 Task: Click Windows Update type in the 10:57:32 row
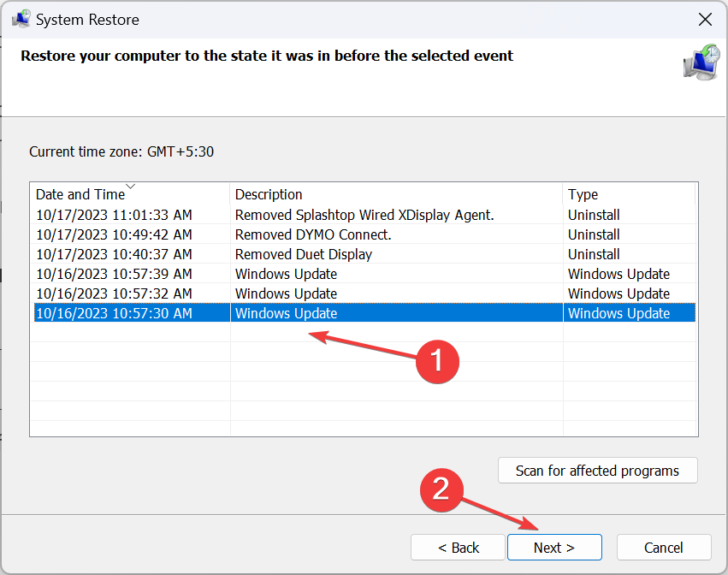pos(619,293)
